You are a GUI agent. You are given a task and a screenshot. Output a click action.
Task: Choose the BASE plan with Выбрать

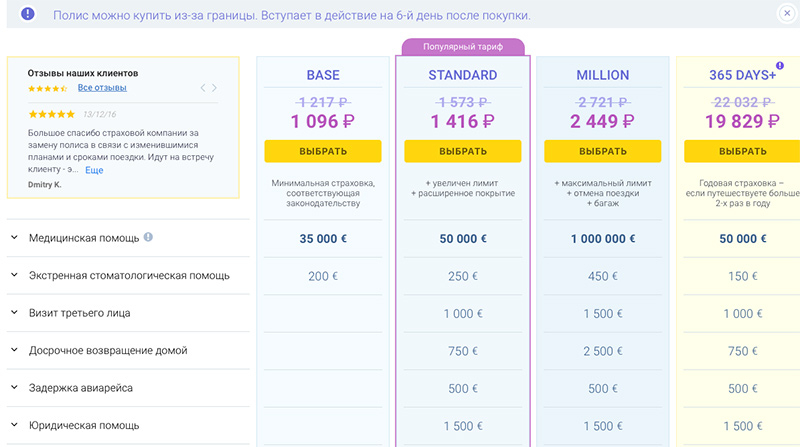click(x=323, y=151)
